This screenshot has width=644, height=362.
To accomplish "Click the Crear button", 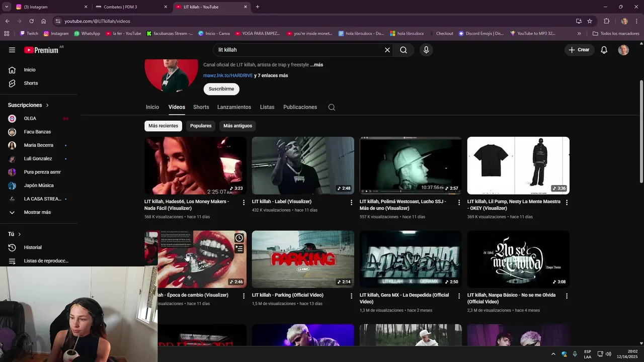I will click(579, 50).
